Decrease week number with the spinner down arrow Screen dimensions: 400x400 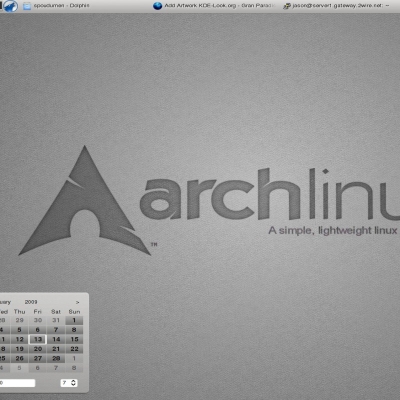[x=74, y=385]
